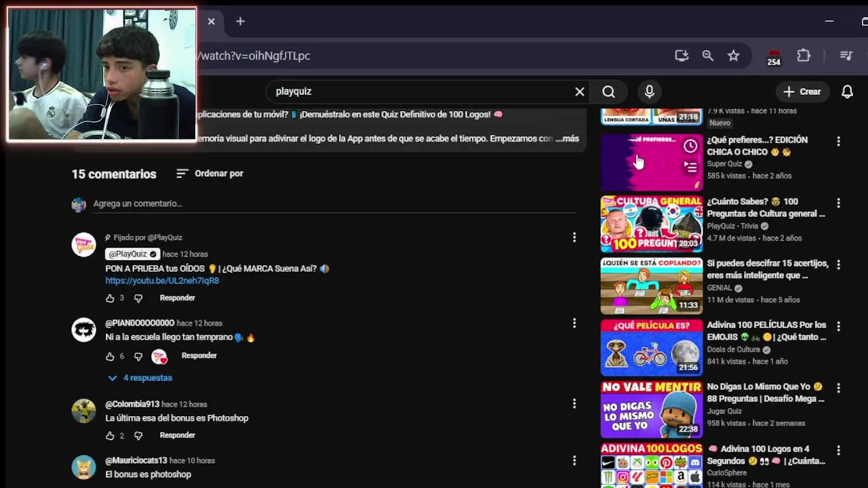
Task: Open options for Adivina 100 Logos video
Action: (838, 450)
